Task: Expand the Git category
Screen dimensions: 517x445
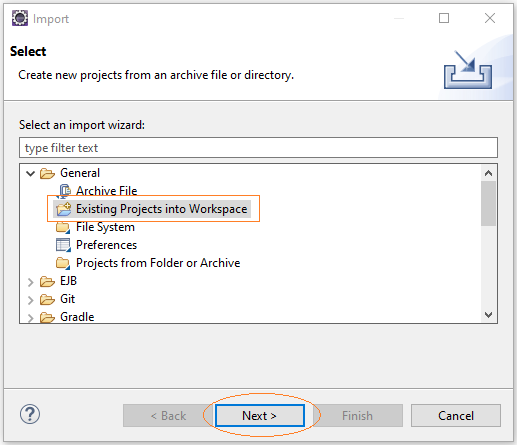Action: [31, 300]
